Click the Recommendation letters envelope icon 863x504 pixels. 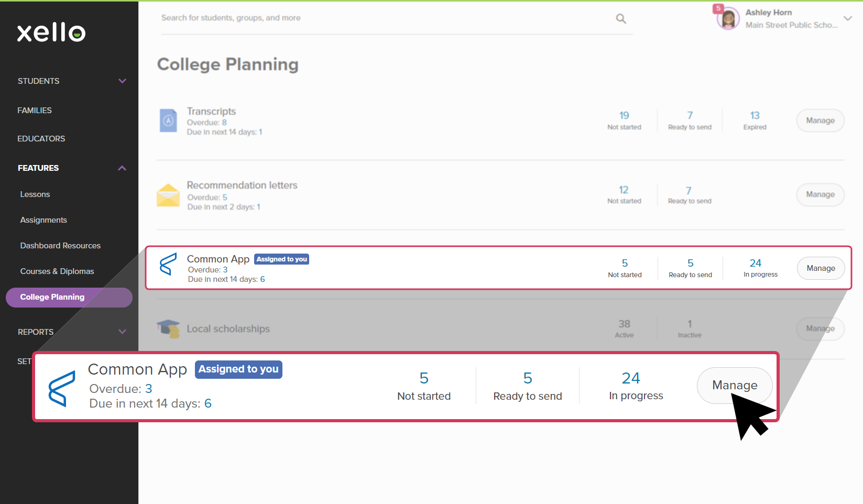coord(168,195)
